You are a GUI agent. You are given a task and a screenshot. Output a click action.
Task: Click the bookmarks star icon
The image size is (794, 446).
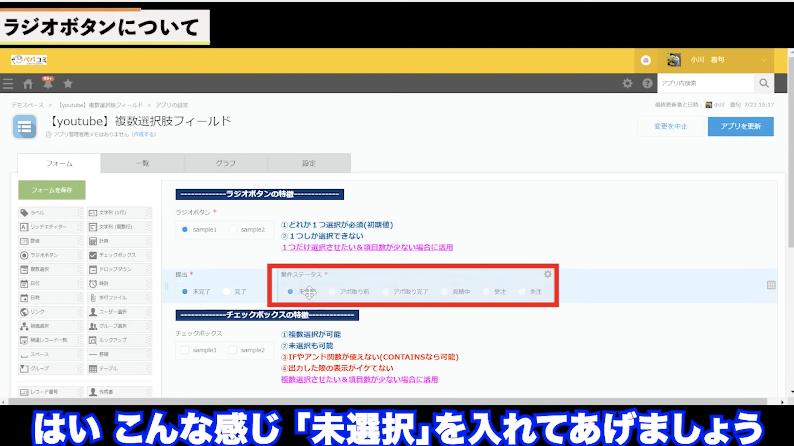[67, 84]
